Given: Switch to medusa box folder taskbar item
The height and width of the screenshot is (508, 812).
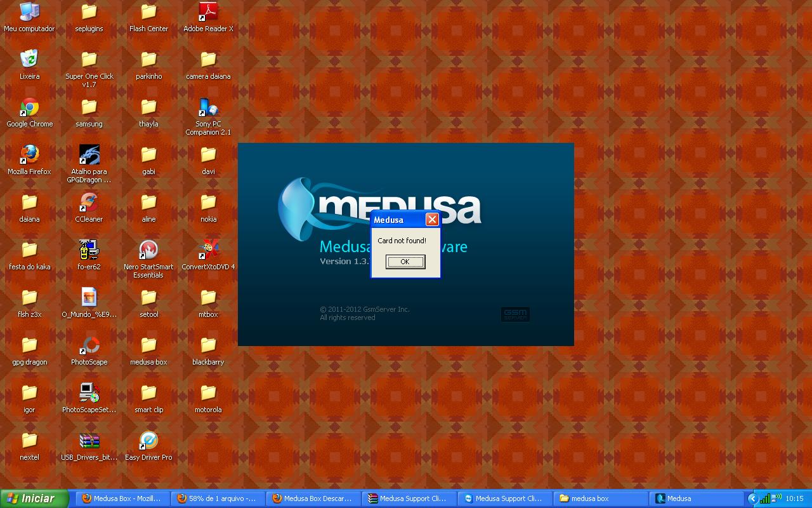Looking at the screenshot, I should pyautogui.click(x=600, y=498).
